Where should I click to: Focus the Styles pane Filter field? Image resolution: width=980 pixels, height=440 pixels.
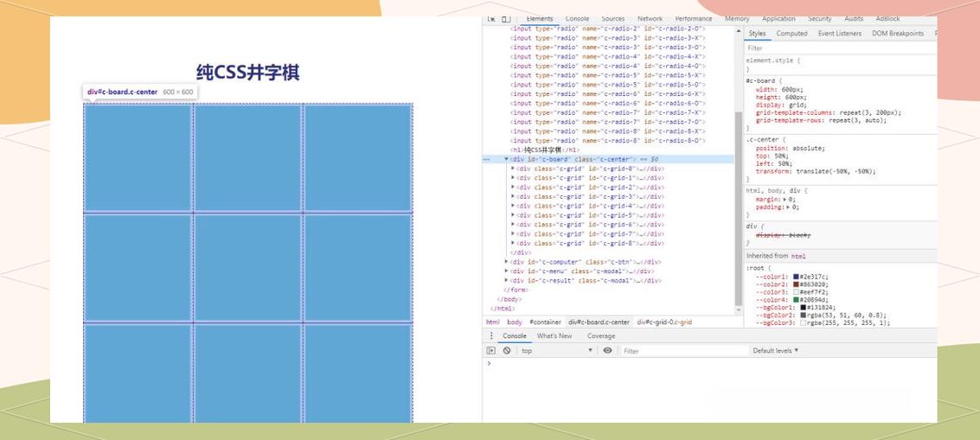pyautogui.click(x=840, y=48)
